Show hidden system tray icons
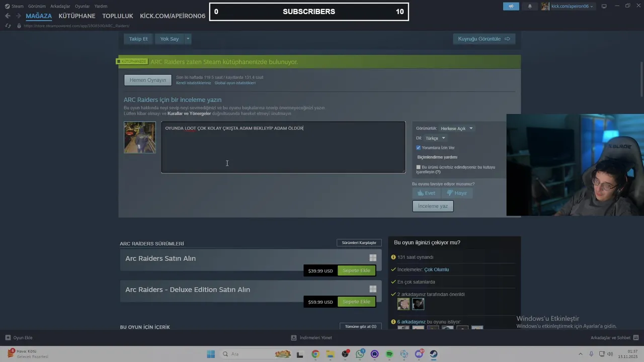The image size is (644, 362). [580, 354]
